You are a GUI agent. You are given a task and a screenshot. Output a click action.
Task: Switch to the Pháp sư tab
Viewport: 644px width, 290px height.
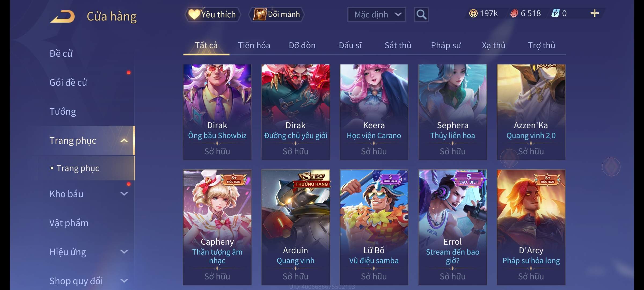click(446, 45)
